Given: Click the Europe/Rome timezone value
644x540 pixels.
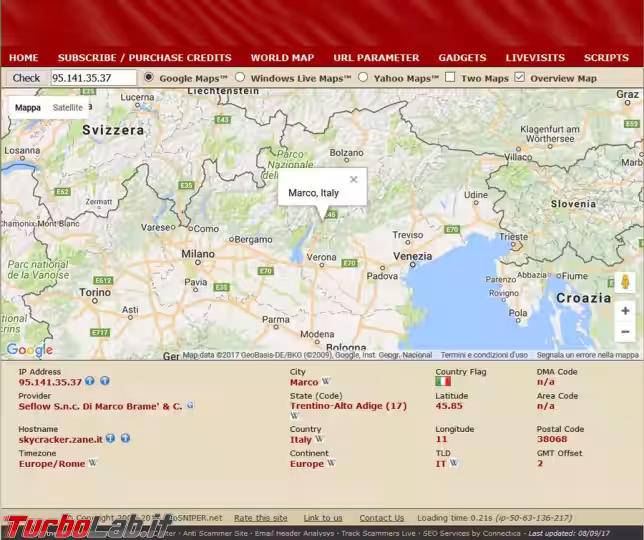Looking at the screenshot, I should coord(52,464).
